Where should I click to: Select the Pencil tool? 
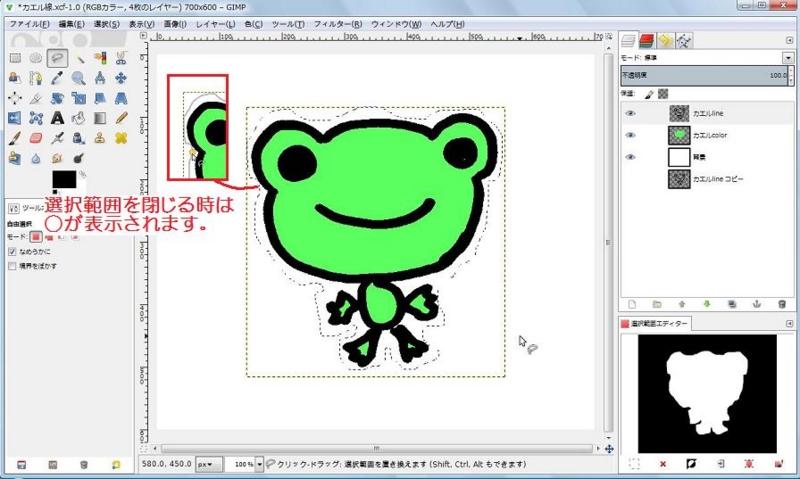[121, 118]
